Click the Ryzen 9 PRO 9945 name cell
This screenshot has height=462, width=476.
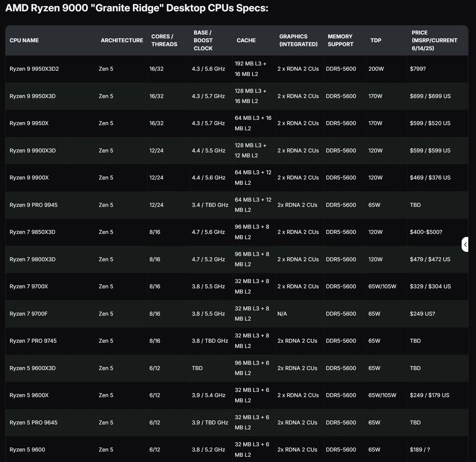[x=33, y=205]
